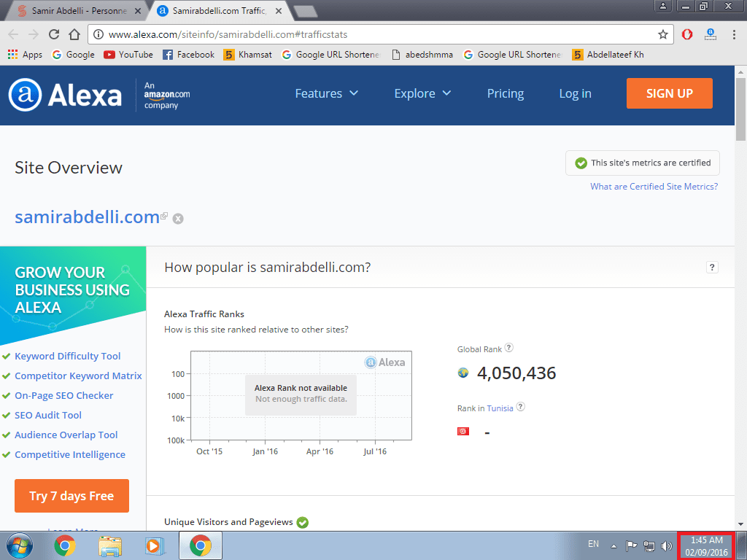Open the Apps bookmarks shortcut

pyautogui.click(x=25, y=55)
